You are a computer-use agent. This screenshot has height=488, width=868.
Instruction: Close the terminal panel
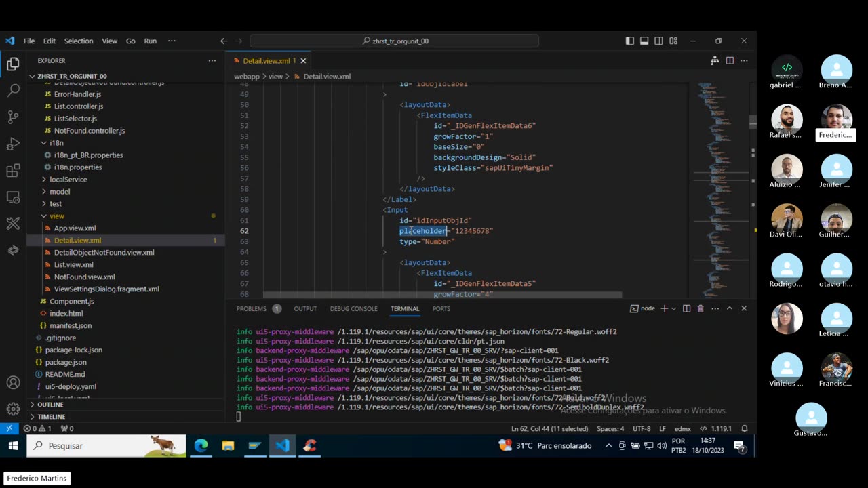tap(744, 308)
